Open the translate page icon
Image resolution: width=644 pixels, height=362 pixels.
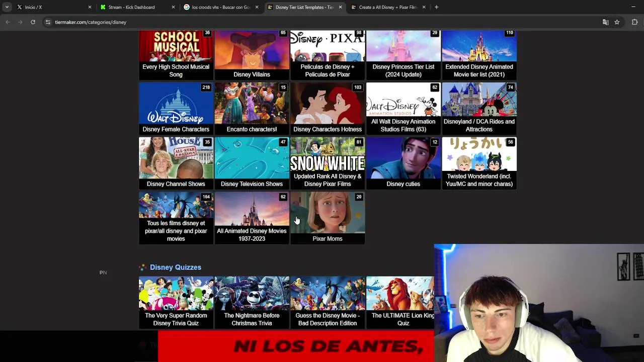[x=606, y=22]
